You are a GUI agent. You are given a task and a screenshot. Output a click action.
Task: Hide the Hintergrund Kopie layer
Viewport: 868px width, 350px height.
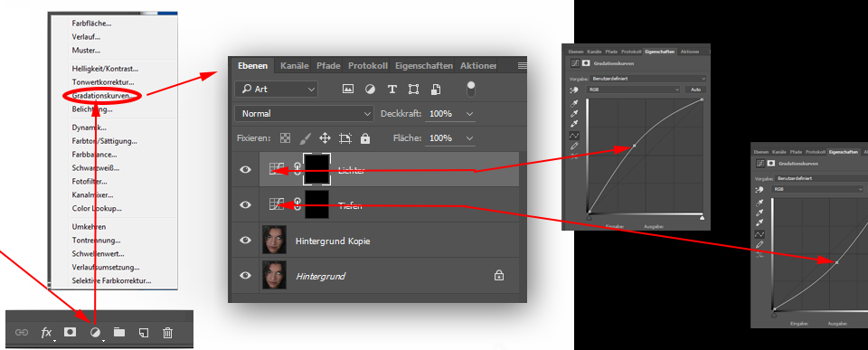point(245,241)
